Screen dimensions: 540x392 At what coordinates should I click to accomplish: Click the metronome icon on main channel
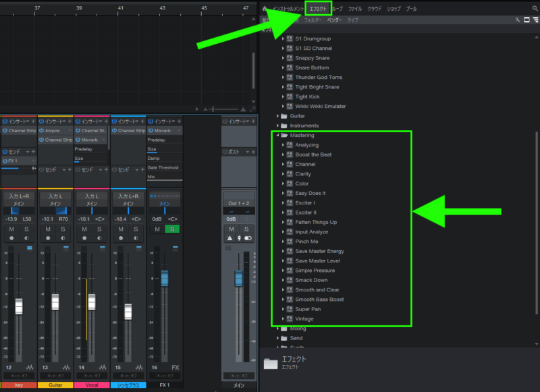coord(230,238)
